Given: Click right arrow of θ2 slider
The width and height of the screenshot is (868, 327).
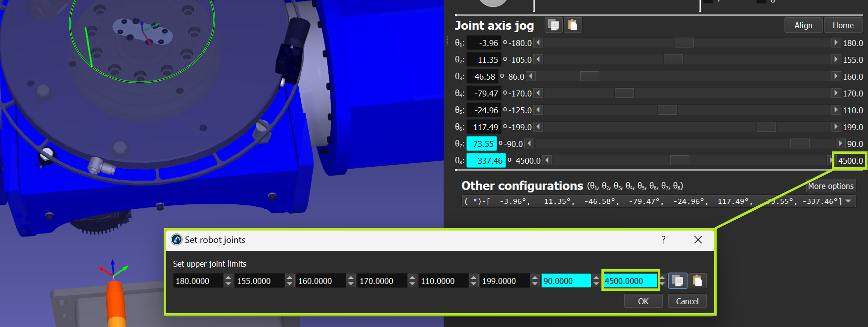Looking at the screenshot, I should click(x=835, y=60).
